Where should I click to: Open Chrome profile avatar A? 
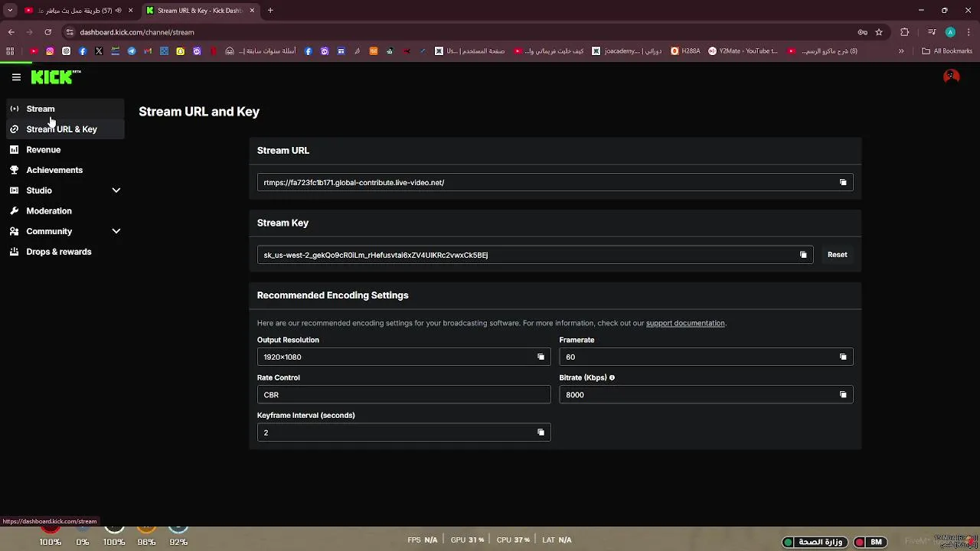950,32
